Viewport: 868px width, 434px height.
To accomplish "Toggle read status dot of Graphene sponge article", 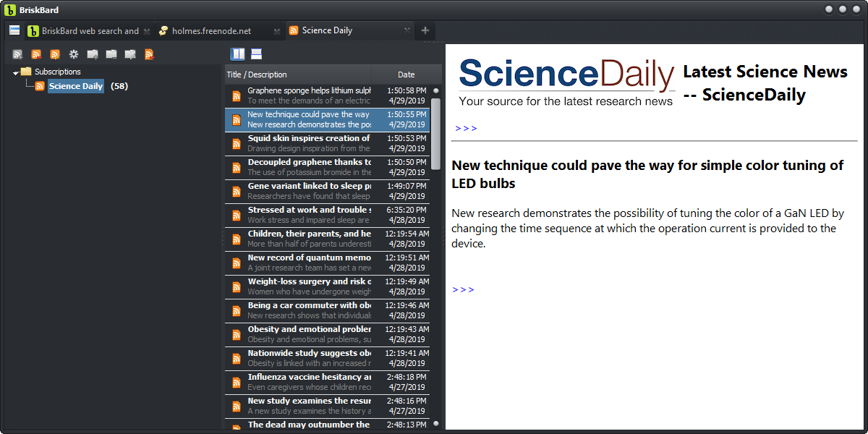I will point(435,90).
